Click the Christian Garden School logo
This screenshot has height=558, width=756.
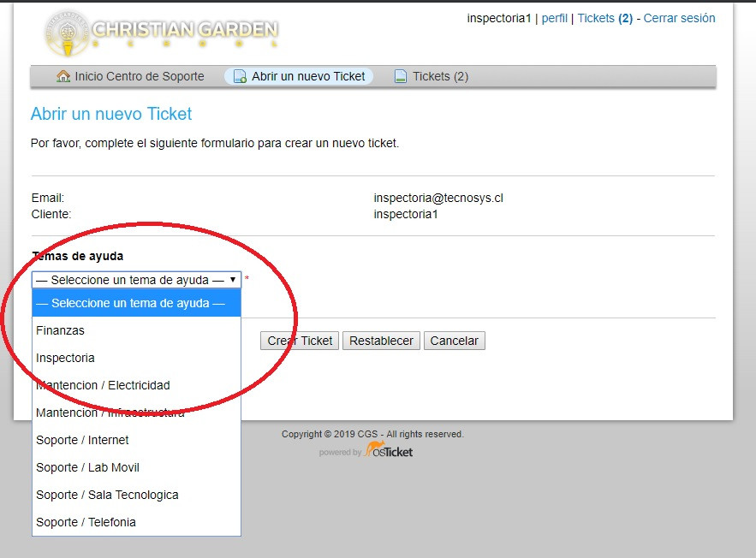(x=161, y=33)
